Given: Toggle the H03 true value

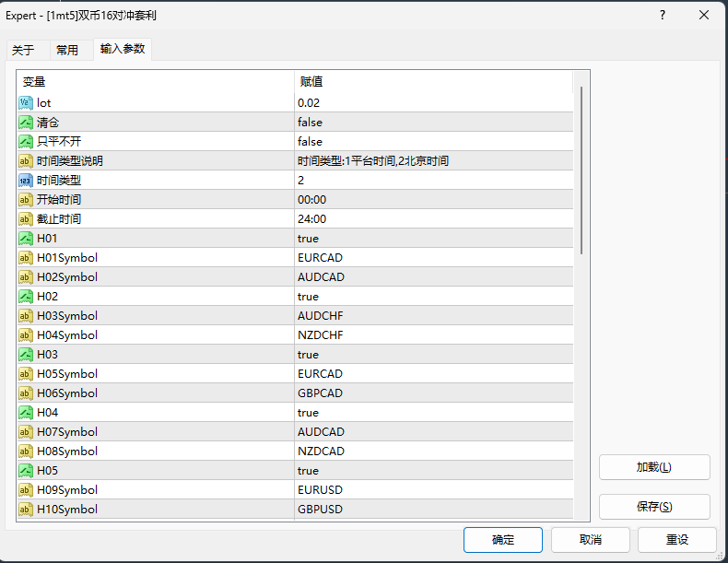Looking at the screenshot, I should click(309, 354).
